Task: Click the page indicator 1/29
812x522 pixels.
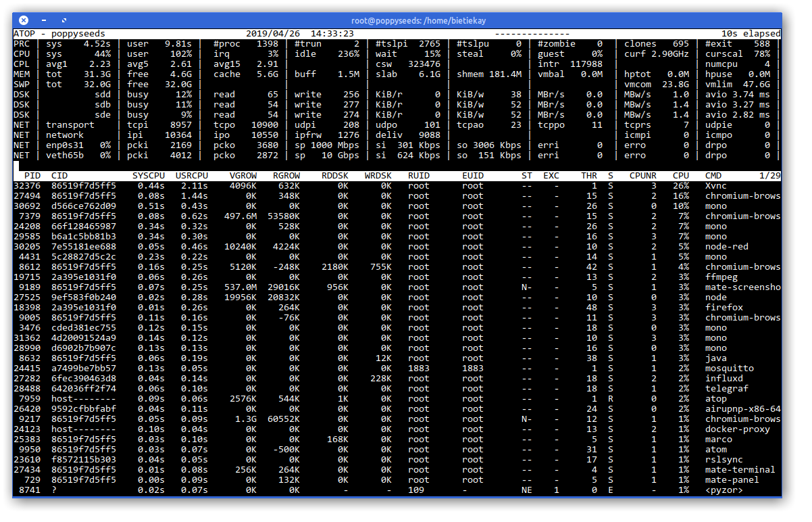Action: coord(769,176)
